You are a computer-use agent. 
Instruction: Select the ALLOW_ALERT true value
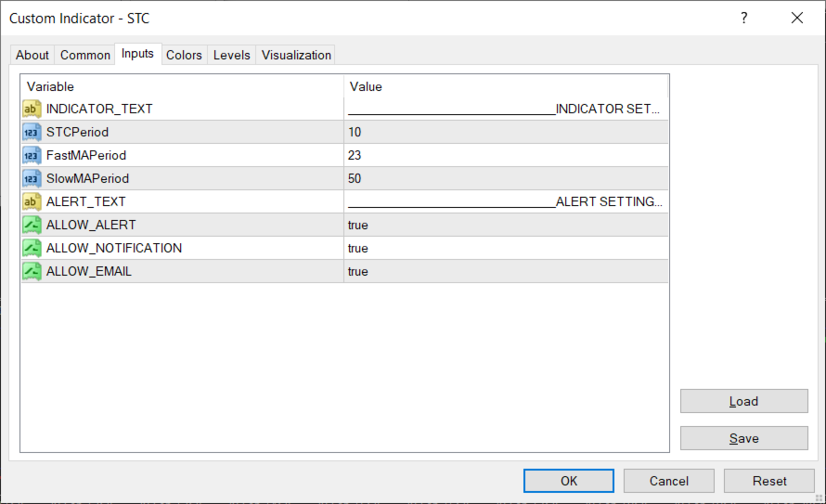click(x=358, y=225)
